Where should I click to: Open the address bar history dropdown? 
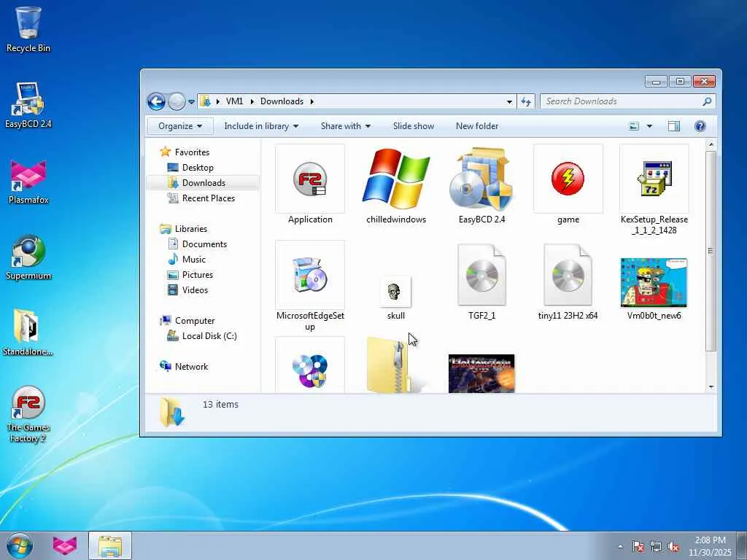[x=509, y=102]
